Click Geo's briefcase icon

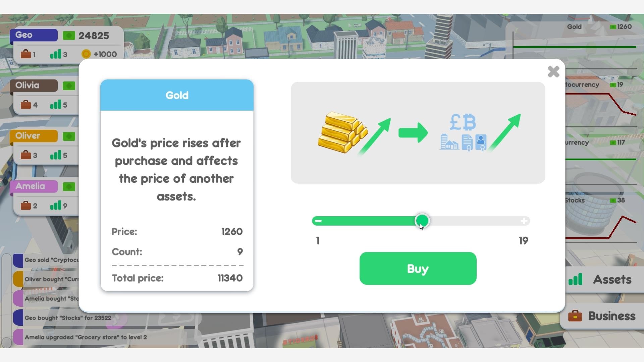point(26,54)
